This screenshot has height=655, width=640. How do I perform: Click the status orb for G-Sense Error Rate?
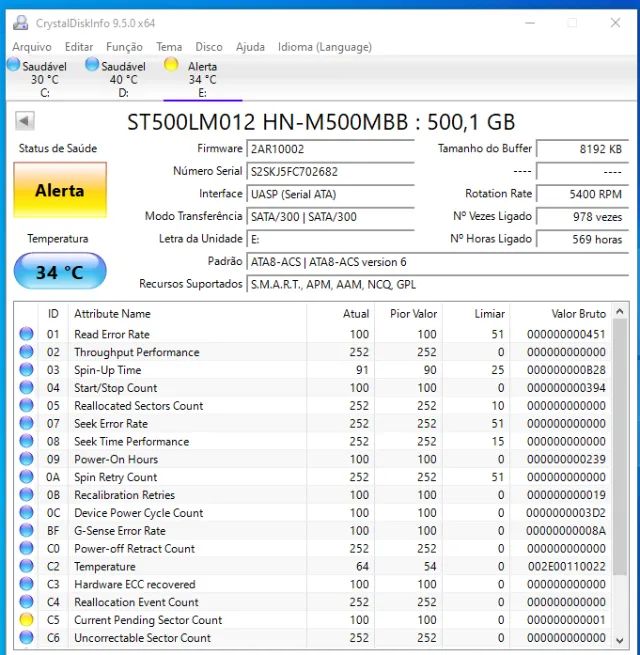26,531
